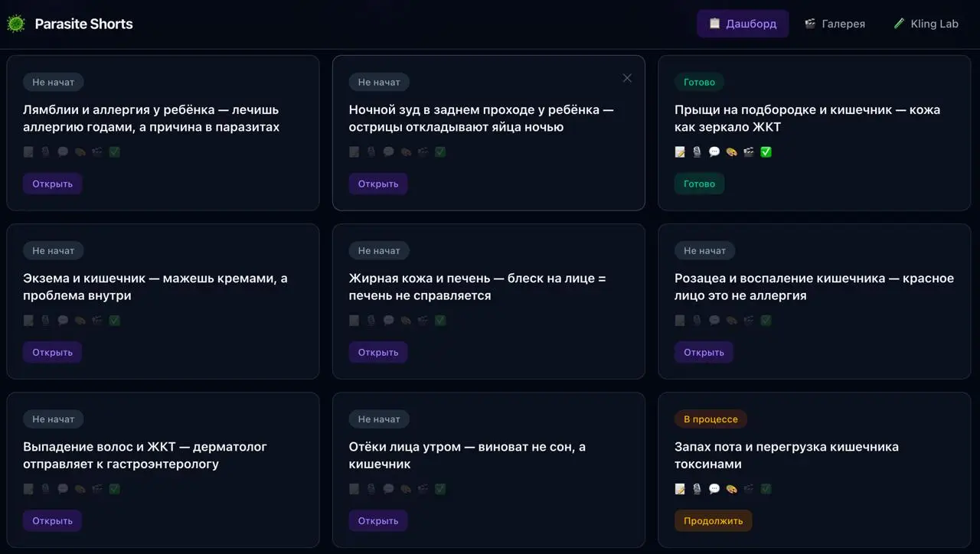Click the clapperboard icon on Прыщи на подбородке card
Viewport: 980px width, 554px height.
[x=749, y=152]
